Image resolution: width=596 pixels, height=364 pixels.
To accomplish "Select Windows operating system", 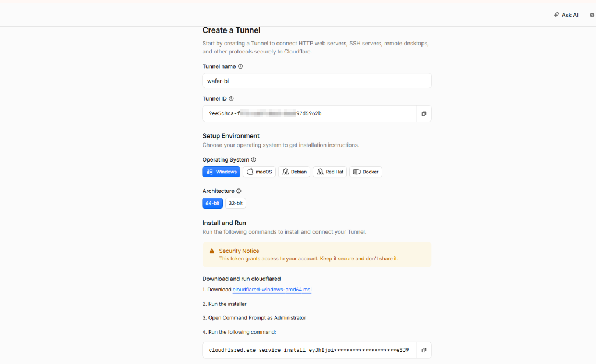I will coord(221,172).
